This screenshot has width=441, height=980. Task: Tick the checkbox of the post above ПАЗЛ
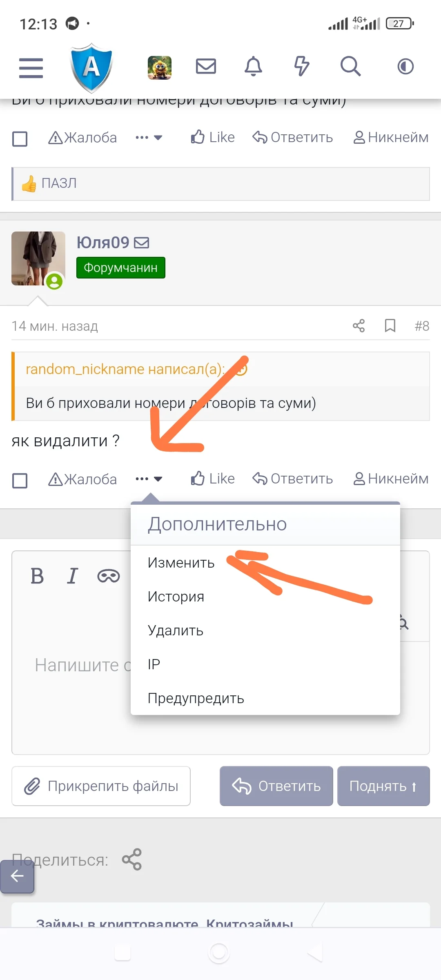click(x=20, y=139)
